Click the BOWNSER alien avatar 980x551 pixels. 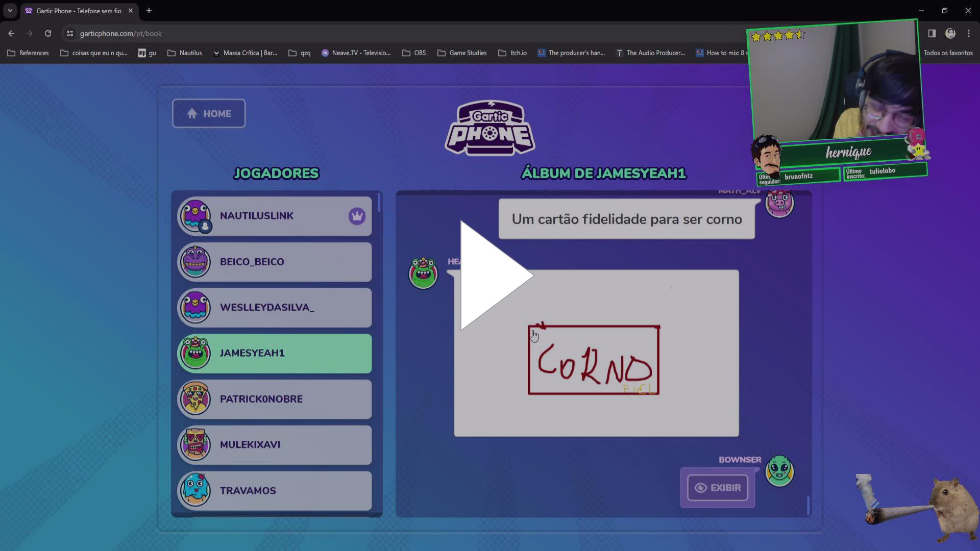pyautogui.click(x=779, y=470)
